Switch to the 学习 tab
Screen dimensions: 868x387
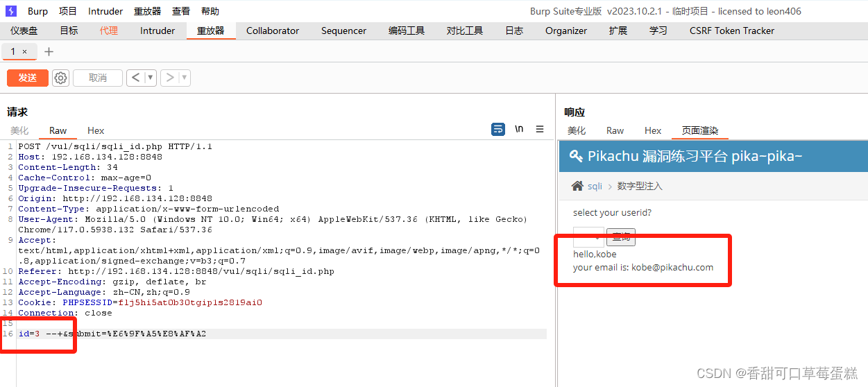tap(658, 31)
